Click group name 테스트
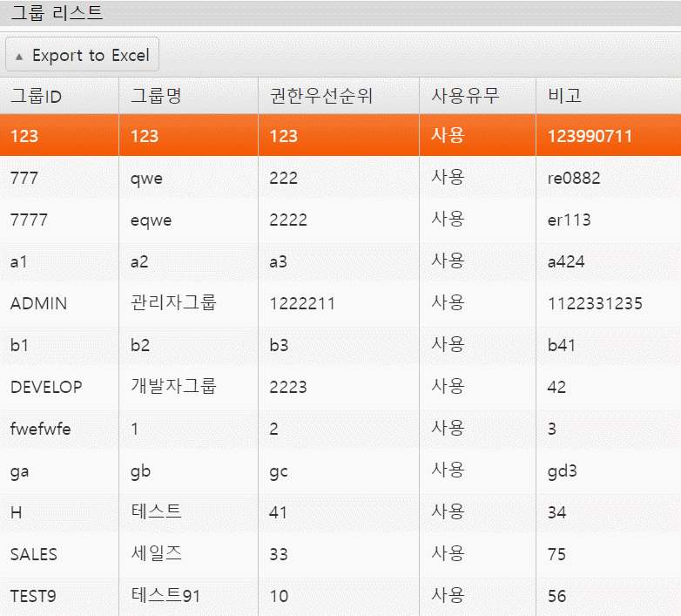 (157, 511)
